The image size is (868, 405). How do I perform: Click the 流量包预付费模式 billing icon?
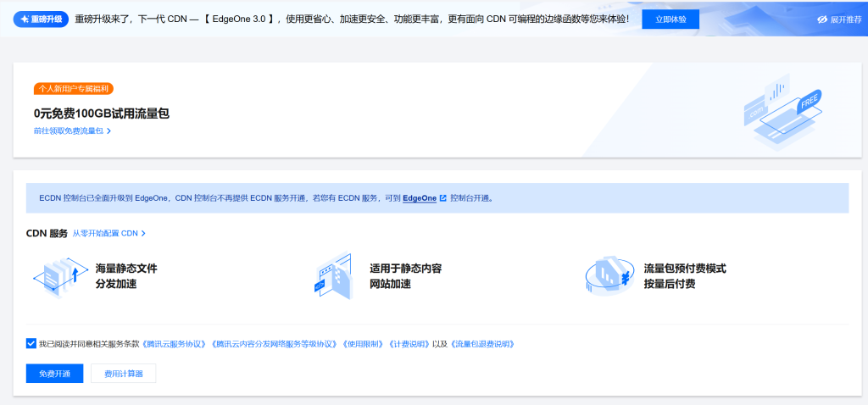[x=609, y=276]
